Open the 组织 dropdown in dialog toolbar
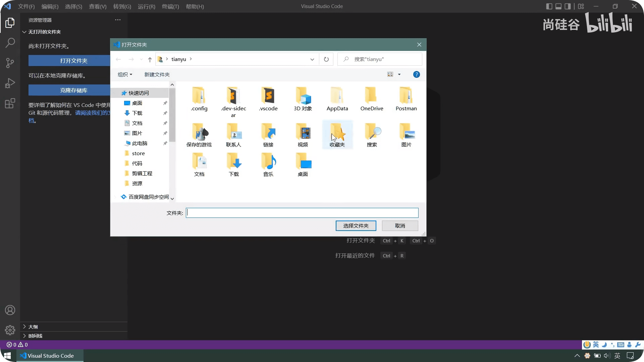This screenshot has width=644, height=362. pos(125,74)
